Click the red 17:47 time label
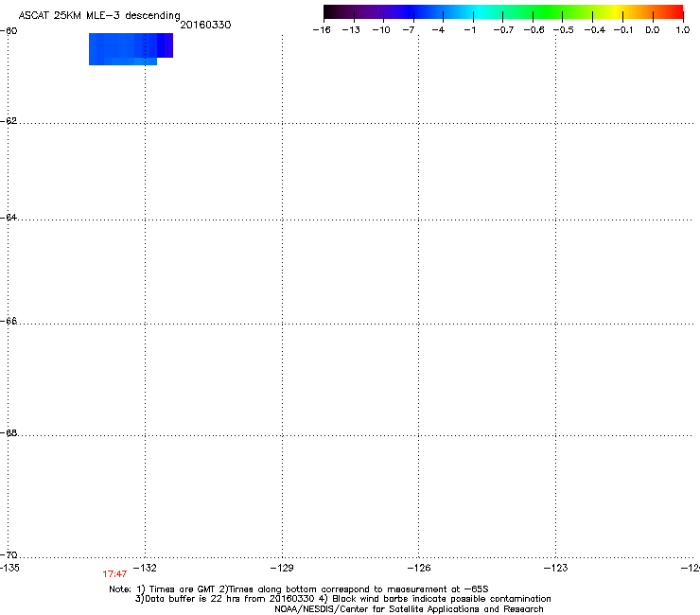Screen dimensions: 700x615 [x=114, y=574]
